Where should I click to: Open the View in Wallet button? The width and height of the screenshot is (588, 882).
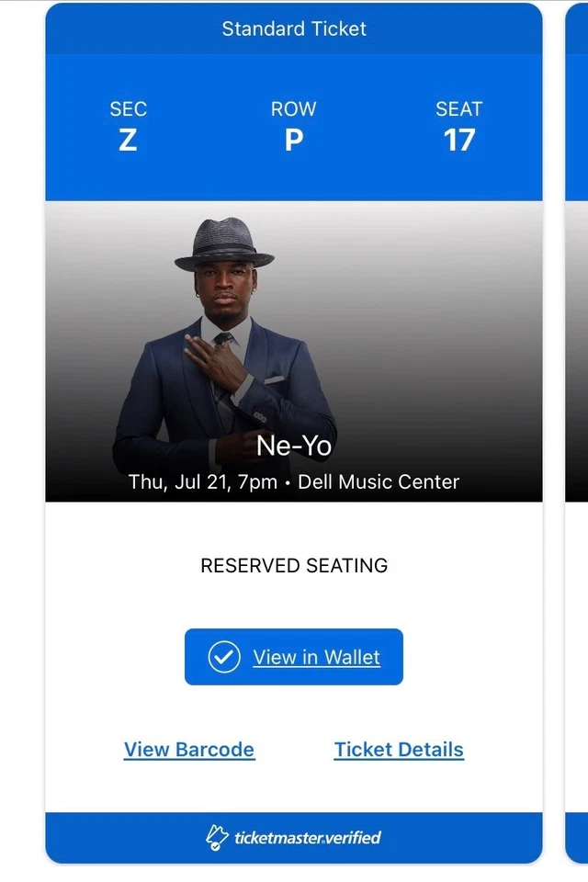tap(293, 657)
